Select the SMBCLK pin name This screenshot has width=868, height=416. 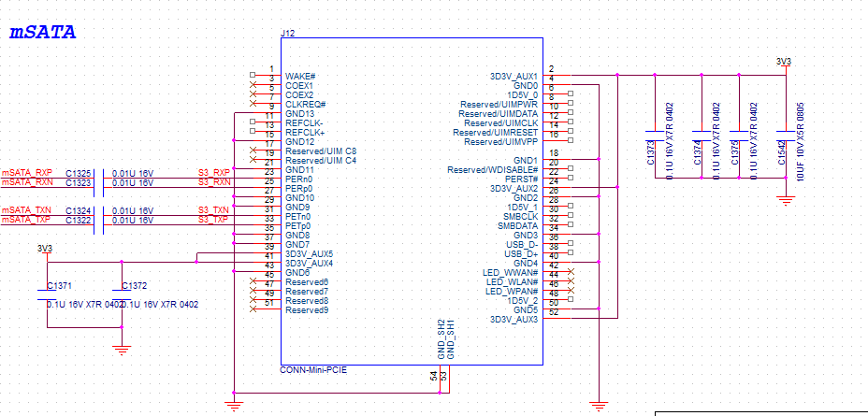[520, 216]
